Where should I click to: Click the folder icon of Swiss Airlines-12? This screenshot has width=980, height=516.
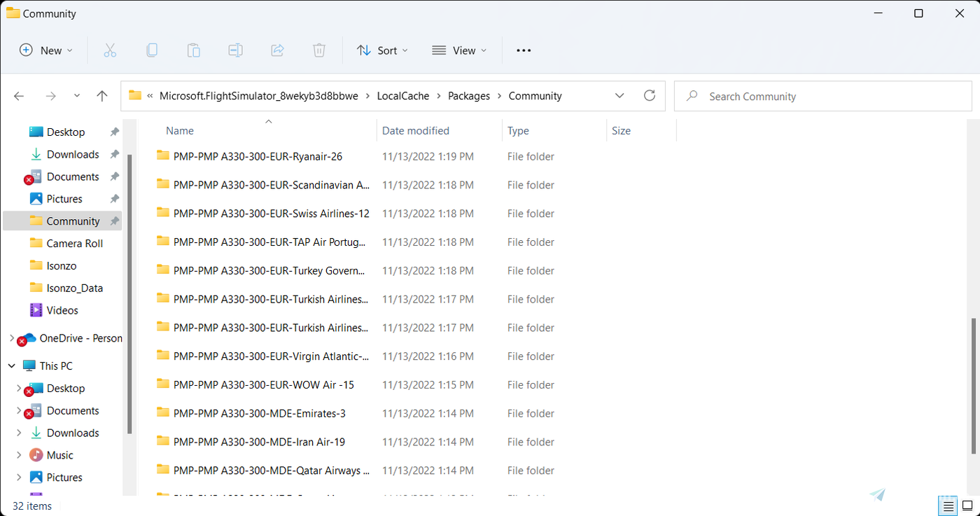pyautogui.click(x=163, y=212)
